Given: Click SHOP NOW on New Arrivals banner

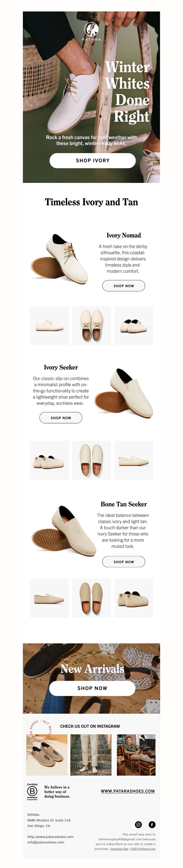Looking at the screenshot, I should coord(92,688).
